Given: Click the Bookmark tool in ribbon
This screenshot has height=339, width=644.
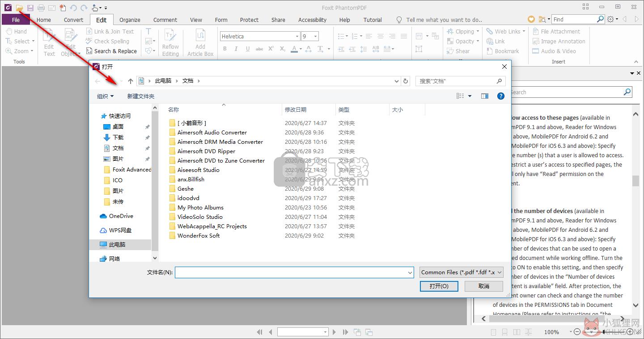Looking at the screenshot, I should click(x=503, y=51).
